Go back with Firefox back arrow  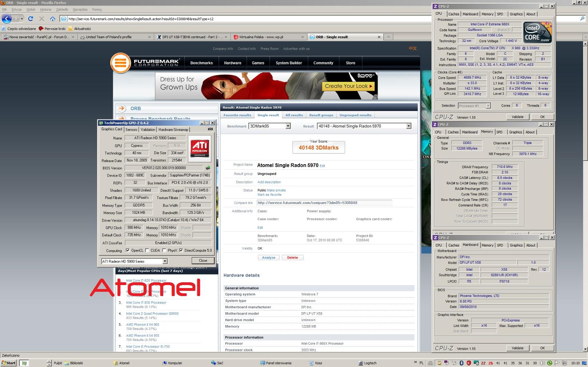(7, 19)
